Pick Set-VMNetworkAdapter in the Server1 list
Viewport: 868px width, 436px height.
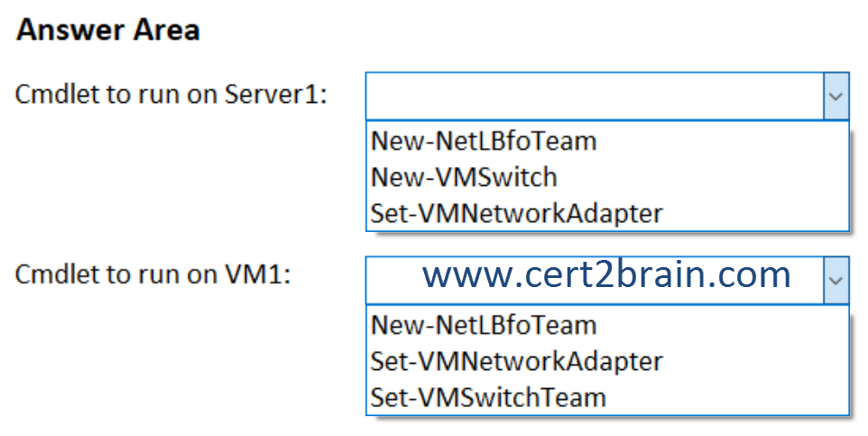click(516, 213)
